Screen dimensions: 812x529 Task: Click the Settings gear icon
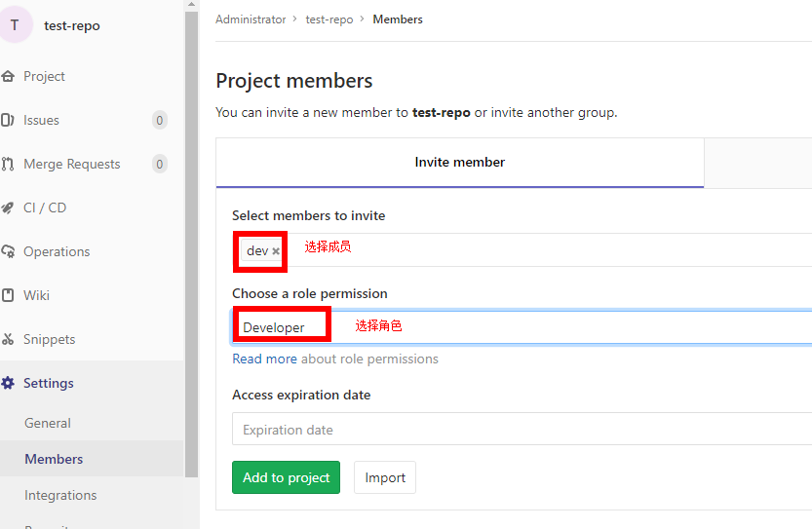click(x=8, y=383)
